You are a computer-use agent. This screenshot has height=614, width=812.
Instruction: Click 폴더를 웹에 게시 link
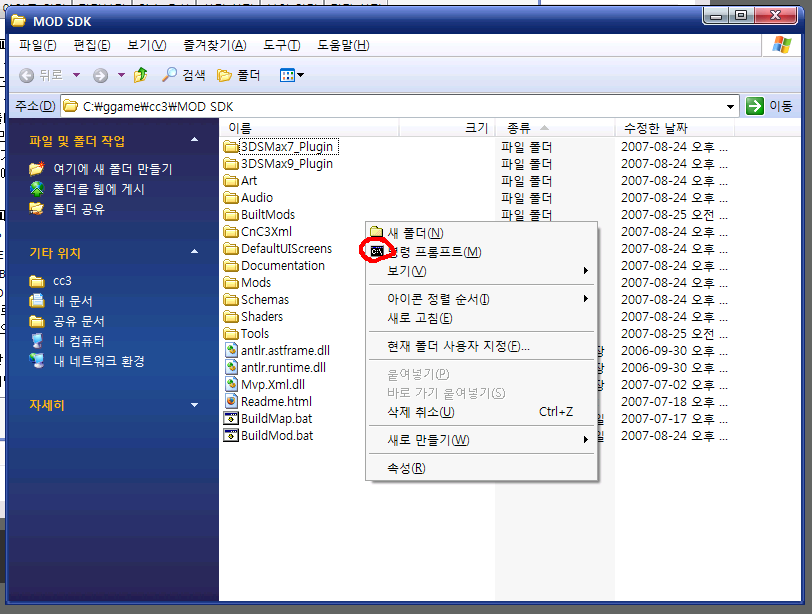point(98,189)
